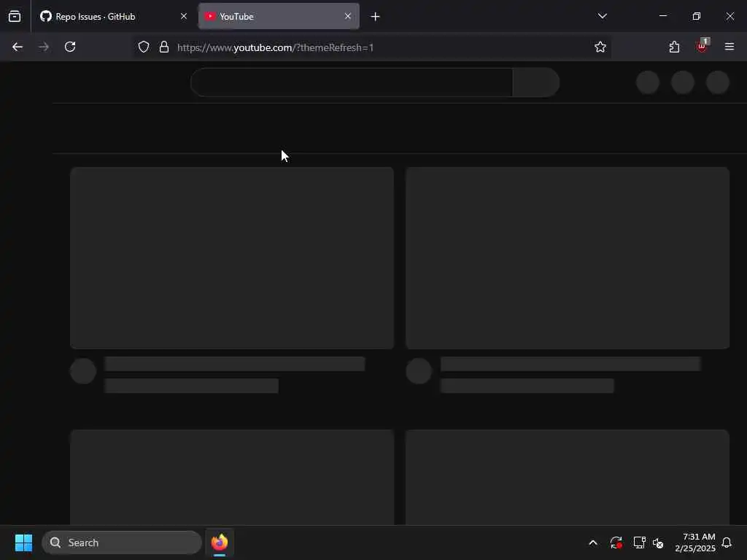
Task: Click the taskbar Search box
Action: (x=122, y=542)
